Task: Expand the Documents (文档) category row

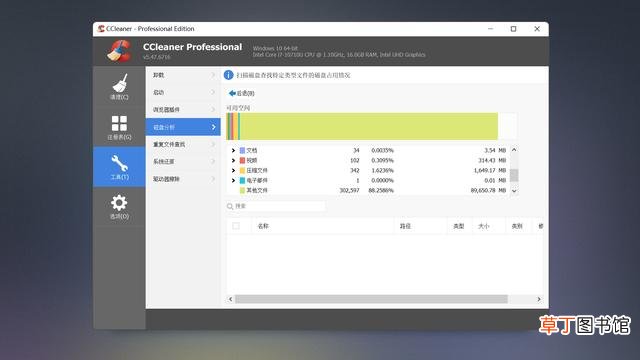Action: (x=233, y=150)
